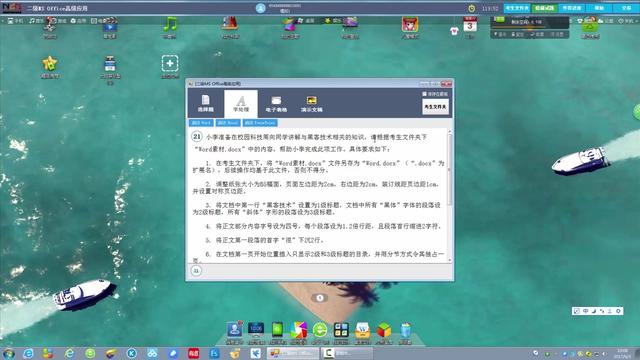This screenshot has width=640, height=360.
Task: Switch to the 选择题 tab
Action: point(205,104)
